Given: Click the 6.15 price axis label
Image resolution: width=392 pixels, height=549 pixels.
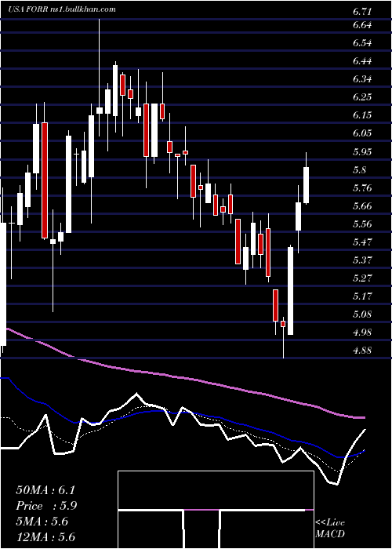Looking at the screenshot, I should (362, 115).
